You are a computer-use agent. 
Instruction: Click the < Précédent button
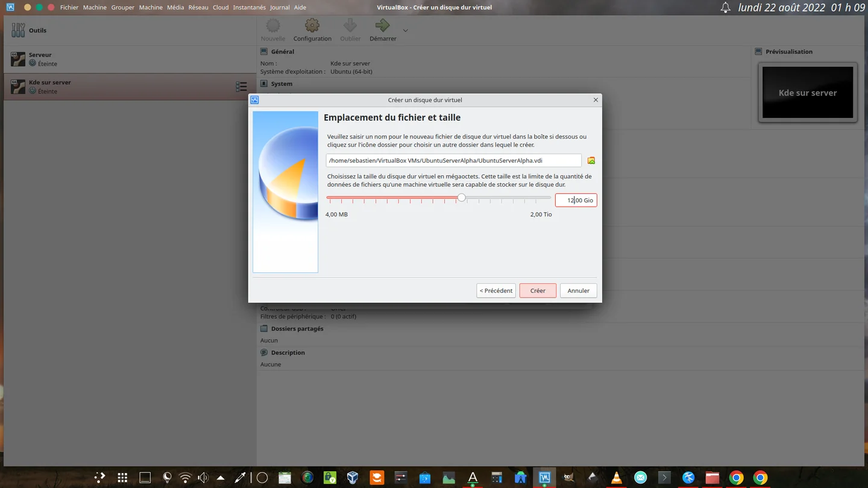(496, 290)
